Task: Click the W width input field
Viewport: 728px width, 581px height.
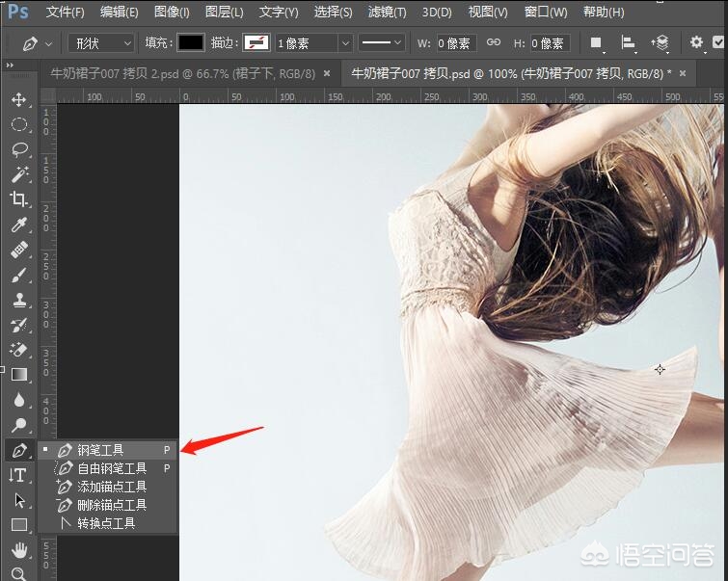Action: coord(455,43)
